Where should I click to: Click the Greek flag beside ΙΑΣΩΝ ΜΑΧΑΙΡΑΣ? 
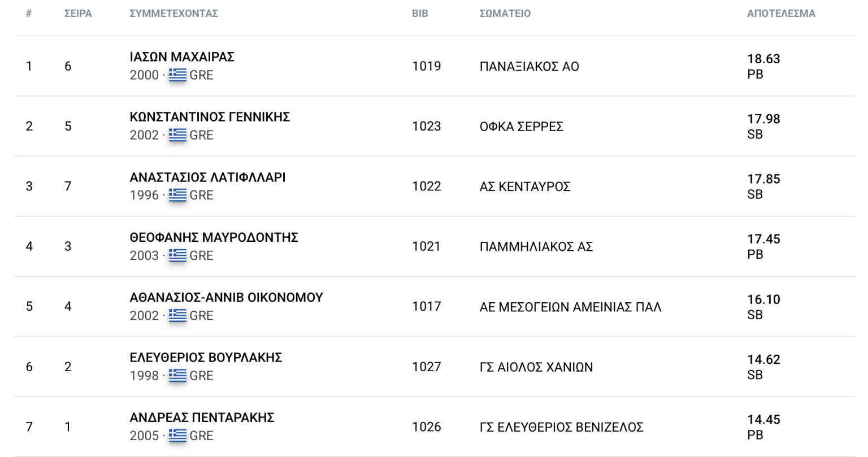[x=177, y=75]
